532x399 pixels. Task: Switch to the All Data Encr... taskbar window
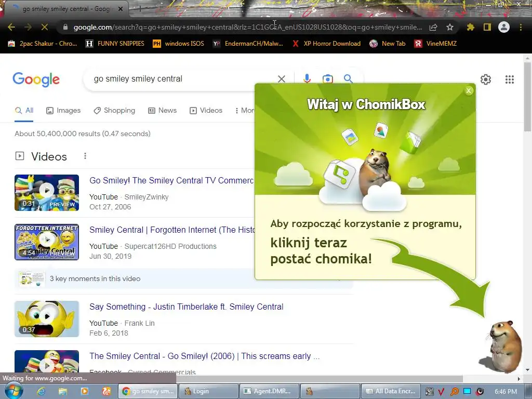tap(391, 391)
